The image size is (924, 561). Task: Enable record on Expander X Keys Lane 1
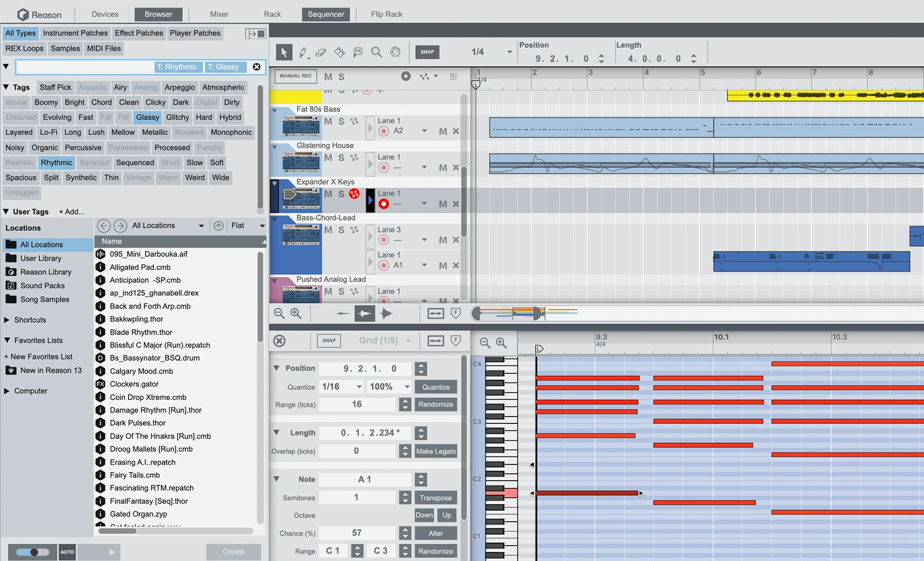pos(384,204)
